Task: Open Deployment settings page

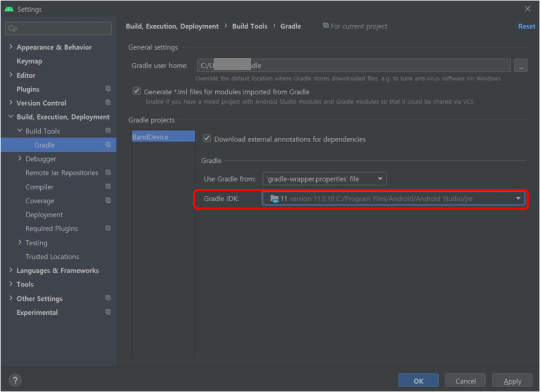Action: pyautogui.click(x=44, y=215)
